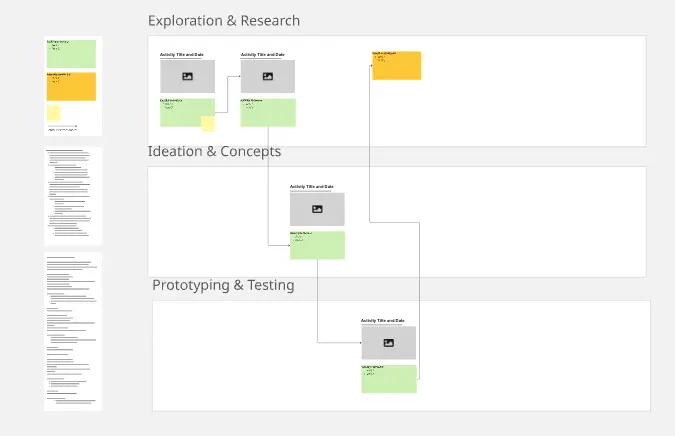
Task: Pick the green legend note in side panel
Action: coord(71,54)
